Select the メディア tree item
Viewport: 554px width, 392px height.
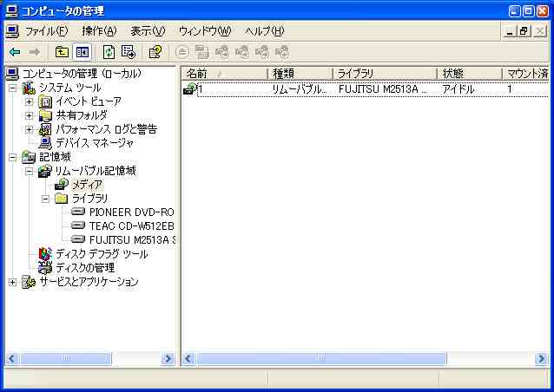[87, 185]
